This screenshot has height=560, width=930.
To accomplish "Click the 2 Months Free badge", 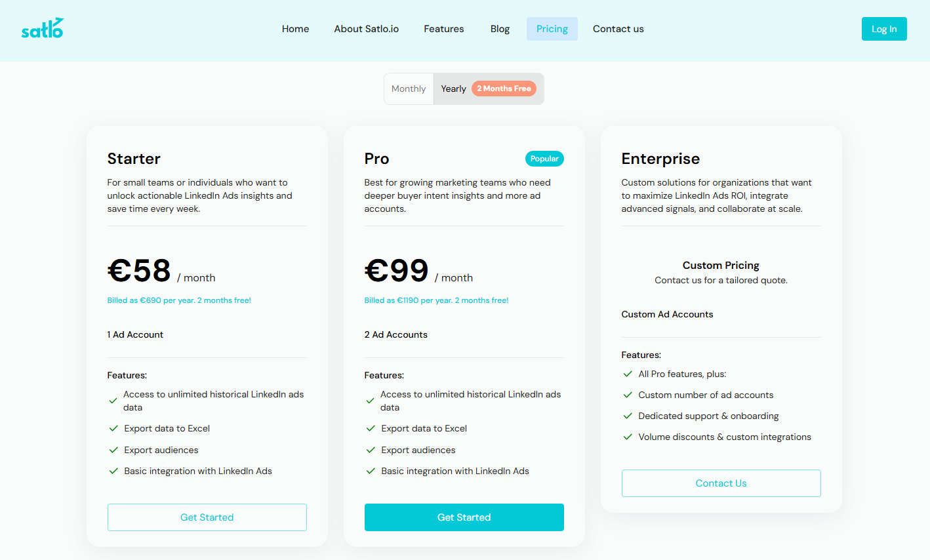I will 504,88.
